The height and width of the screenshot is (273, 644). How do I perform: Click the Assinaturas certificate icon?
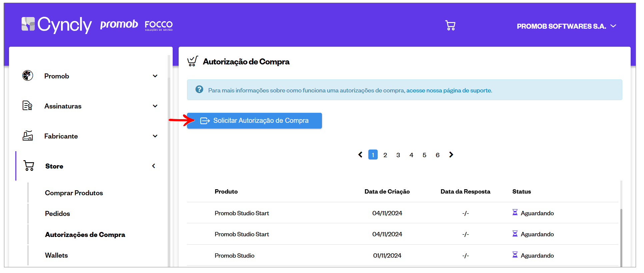click(x=27, y=105)
